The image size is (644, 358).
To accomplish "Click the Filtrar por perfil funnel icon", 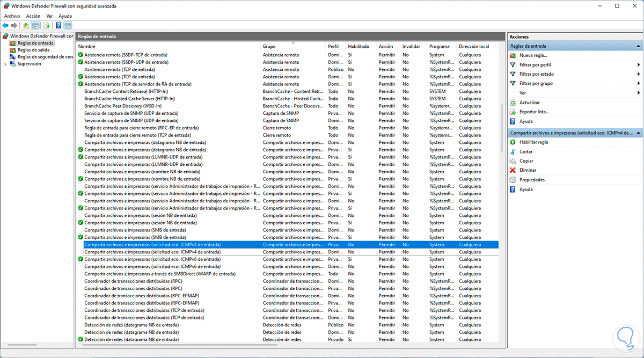I will [513, 65].
